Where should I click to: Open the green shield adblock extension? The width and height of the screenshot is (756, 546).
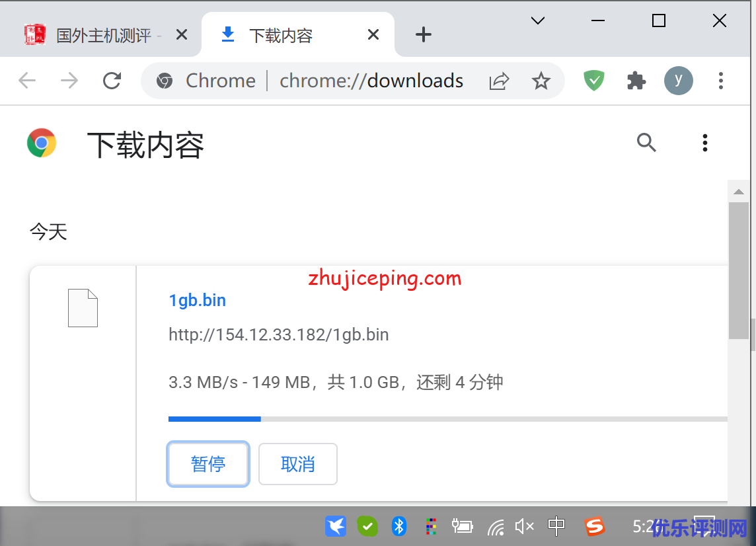[x=594, y=81]
